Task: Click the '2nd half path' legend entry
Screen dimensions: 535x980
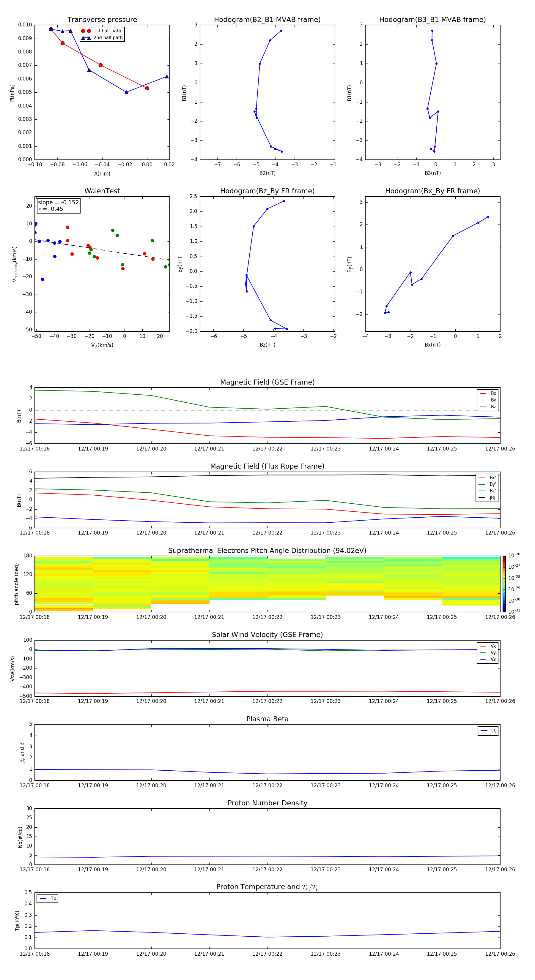Action: [102, 38]
